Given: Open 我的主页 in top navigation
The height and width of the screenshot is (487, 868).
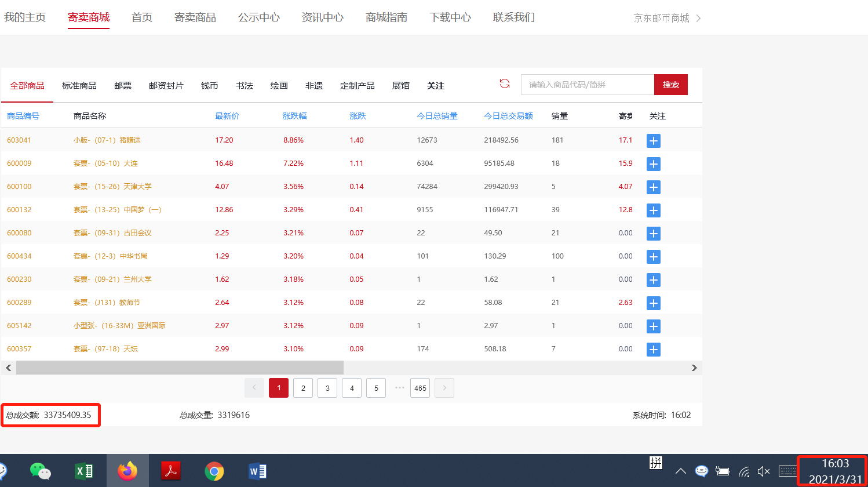Looking at the screenshot, I should point(25,17).
